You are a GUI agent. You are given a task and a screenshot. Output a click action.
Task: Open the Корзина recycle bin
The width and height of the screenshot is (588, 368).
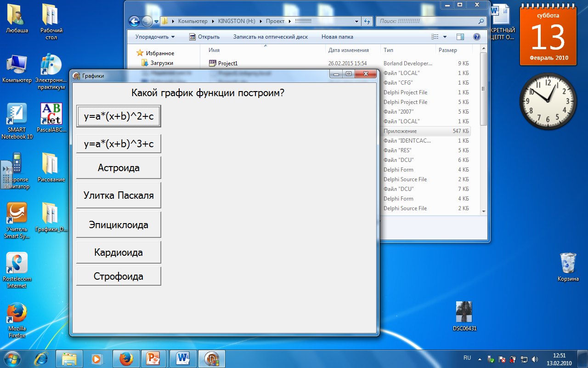(568, 267)
